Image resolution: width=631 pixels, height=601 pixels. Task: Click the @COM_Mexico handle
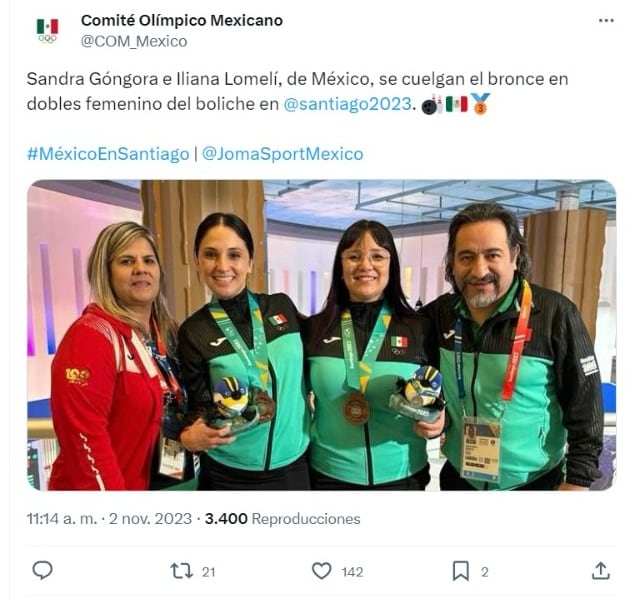click(x=134, y=41)
